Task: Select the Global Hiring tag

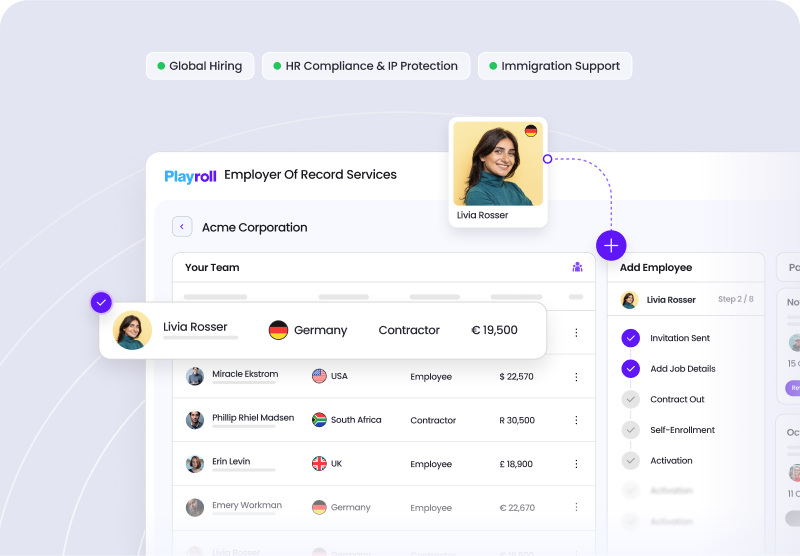Action: [200, 66]
